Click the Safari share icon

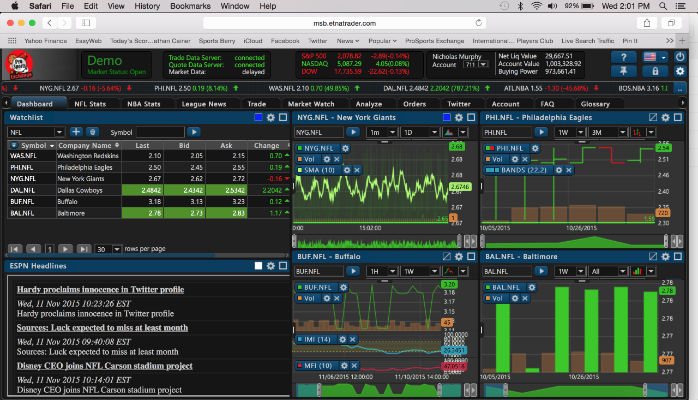[647, 23]
